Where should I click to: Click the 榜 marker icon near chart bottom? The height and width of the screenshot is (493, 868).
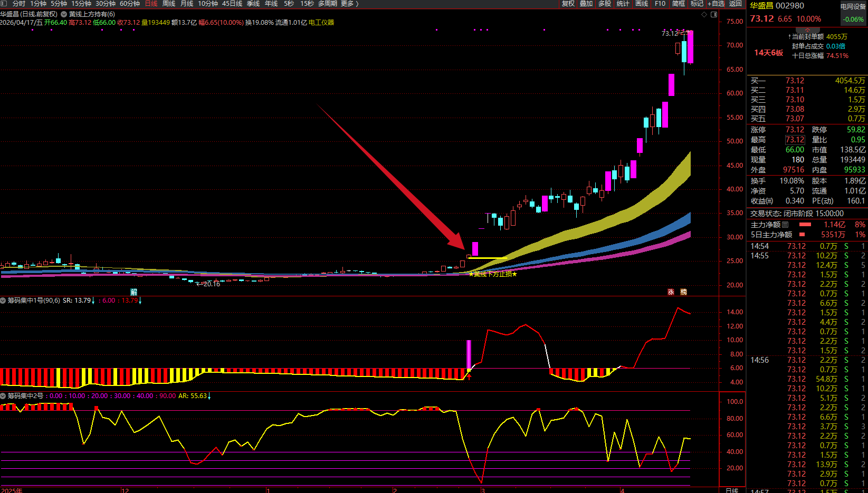pos(684,292)
